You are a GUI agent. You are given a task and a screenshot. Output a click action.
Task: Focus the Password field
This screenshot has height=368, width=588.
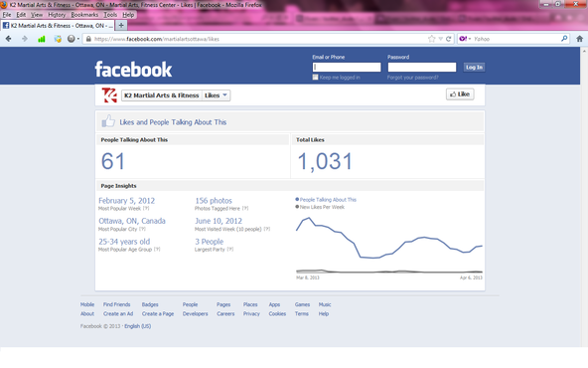pyautogui.click(x=422, y=67)
